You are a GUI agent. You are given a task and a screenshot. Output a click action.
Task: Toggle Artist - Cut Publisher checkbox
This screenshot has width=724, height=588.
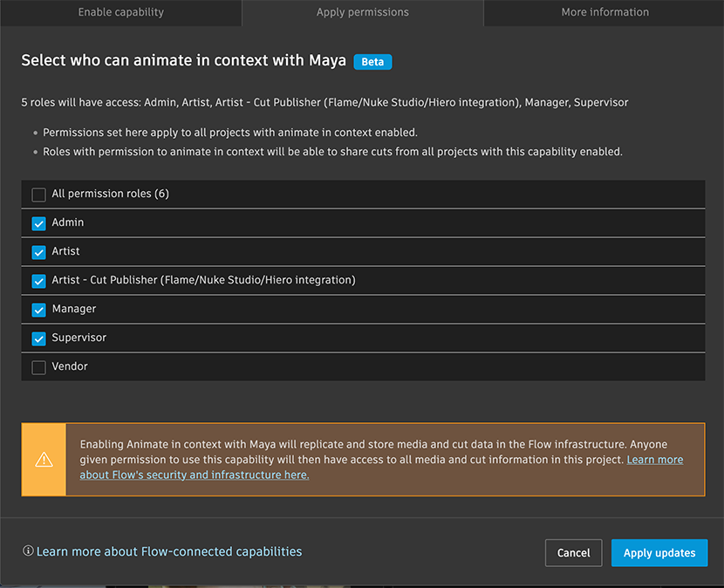pos(38,281)
